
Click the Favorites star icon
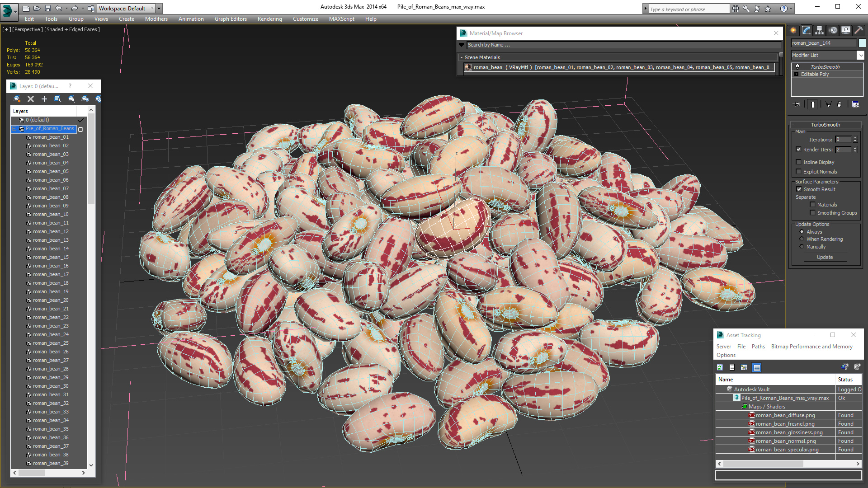click(768, 9)
